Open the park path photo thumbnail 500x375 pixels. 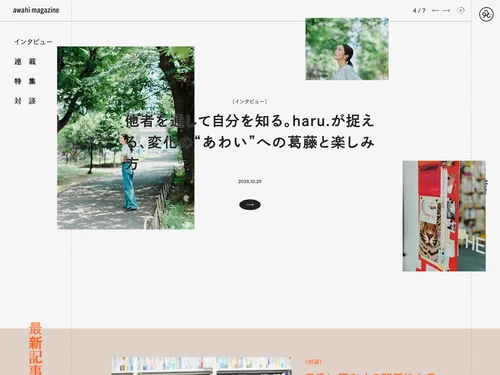pyautogui.click(x=126, y=138)
